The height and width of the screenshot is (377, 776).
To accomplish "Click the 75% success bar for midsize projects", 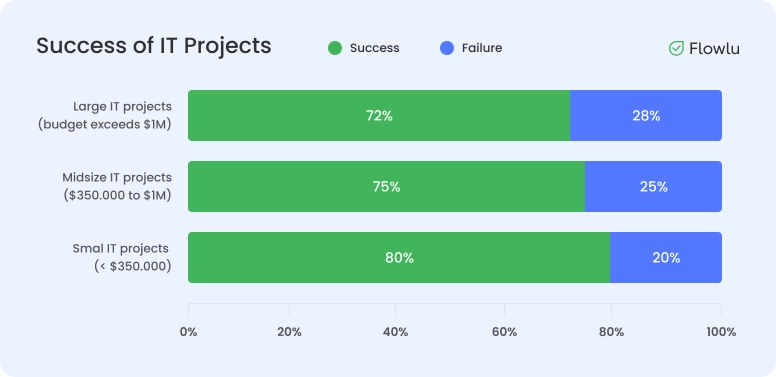I will click(387, 187).
